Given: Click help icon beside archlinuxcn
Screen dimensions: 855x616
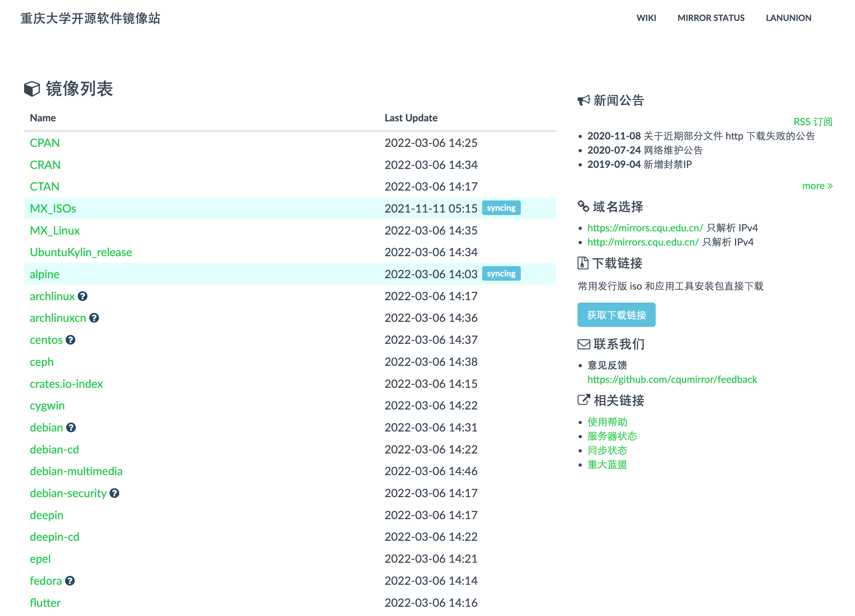Looking at the screenshot, I should click(x=94, y=318).
